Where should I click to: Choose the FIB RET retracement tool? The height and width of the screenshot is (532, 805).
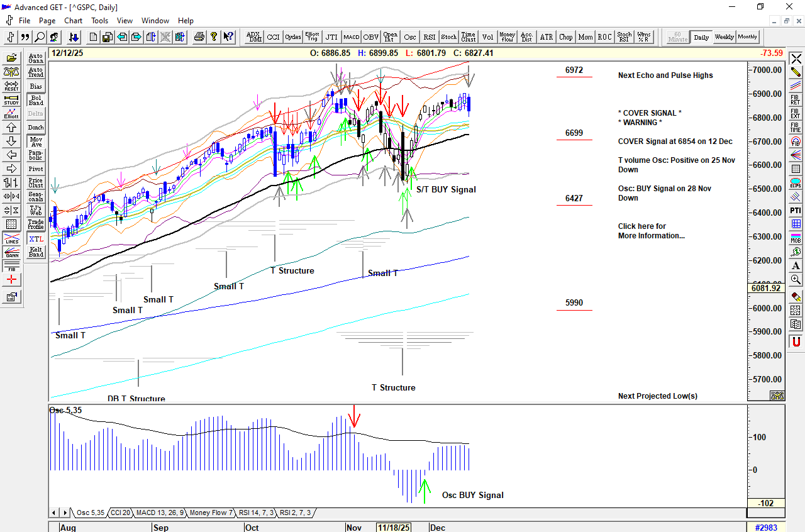point(796,99)
